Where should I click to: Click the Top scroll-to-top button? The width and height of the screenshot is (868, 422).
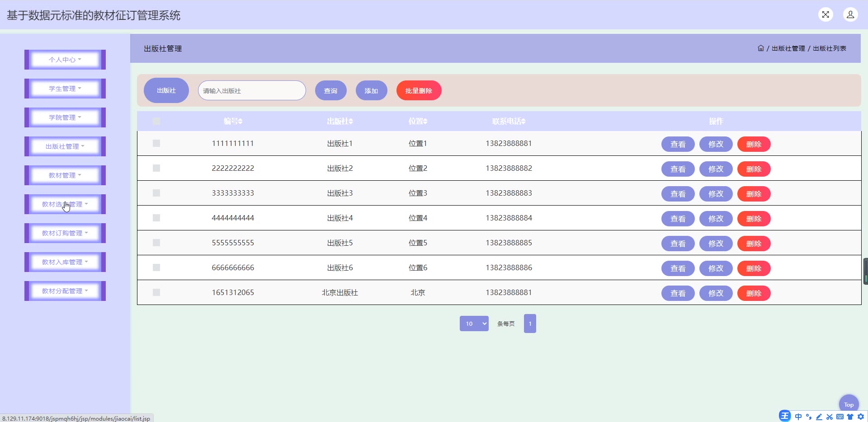(x=849, y=404)
